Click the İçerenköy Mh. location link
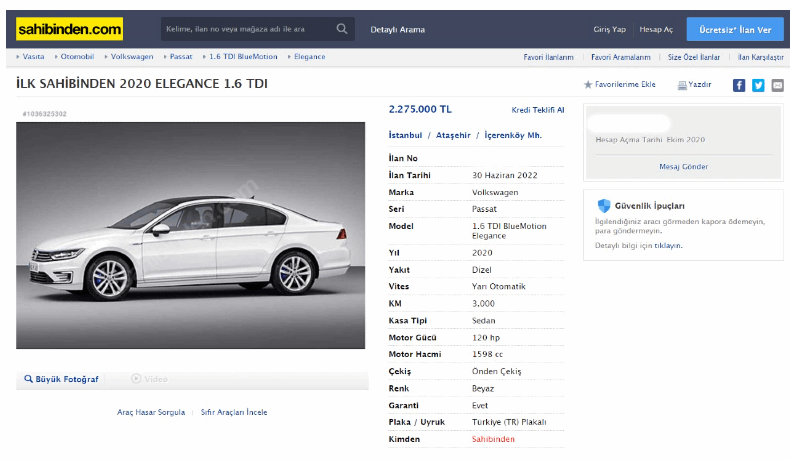 tap(513, 135)
